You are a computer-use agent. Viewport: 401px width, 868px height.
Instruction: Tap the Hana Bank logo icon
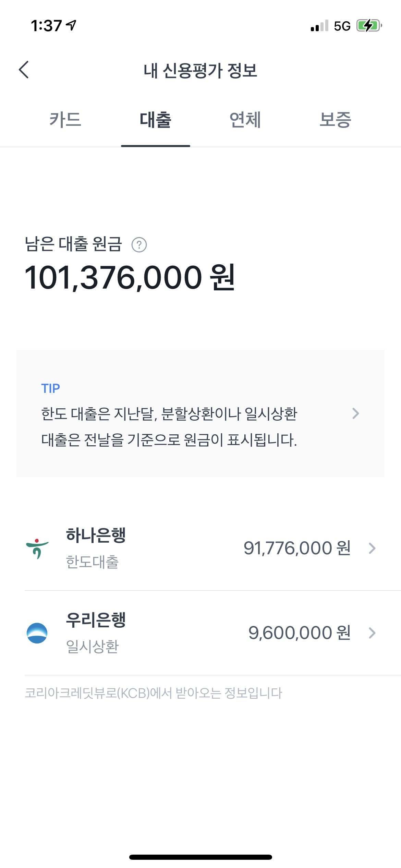[37, 548]
